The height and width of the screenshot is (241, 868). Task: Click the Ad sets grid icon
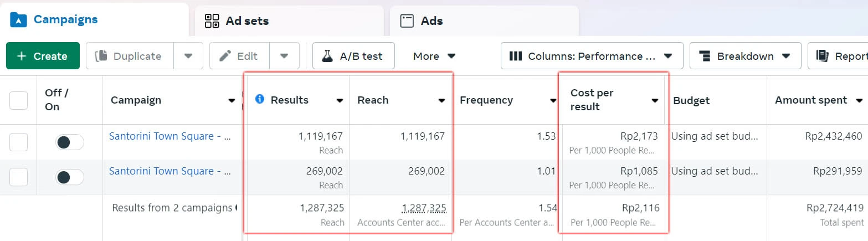coord(212,21)
